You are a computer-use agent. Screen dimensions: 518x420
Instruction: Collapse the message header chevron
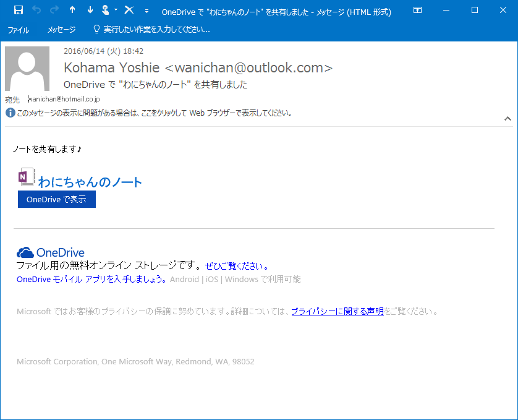pos(507,118)
